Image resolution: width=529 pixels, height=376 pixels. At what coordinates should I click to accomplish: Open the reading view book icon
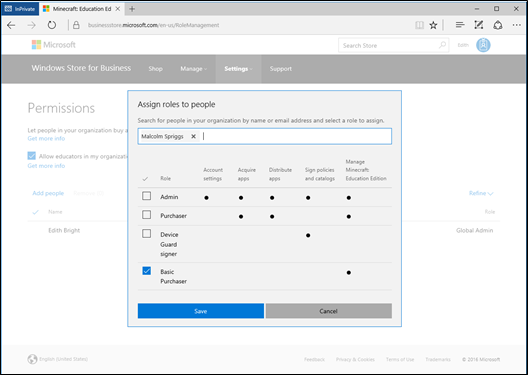click(x=419, y=25)
